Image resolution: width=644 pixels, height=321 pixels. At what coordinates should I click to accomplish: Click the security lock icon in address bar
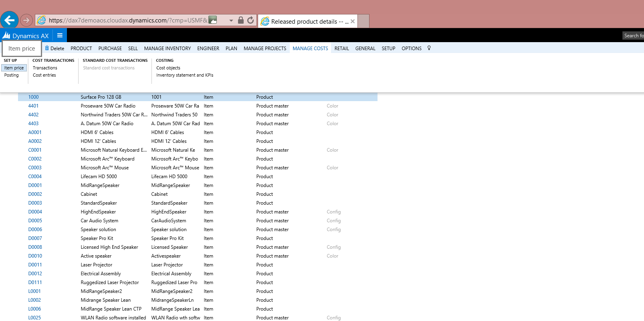tap(240, 20)
